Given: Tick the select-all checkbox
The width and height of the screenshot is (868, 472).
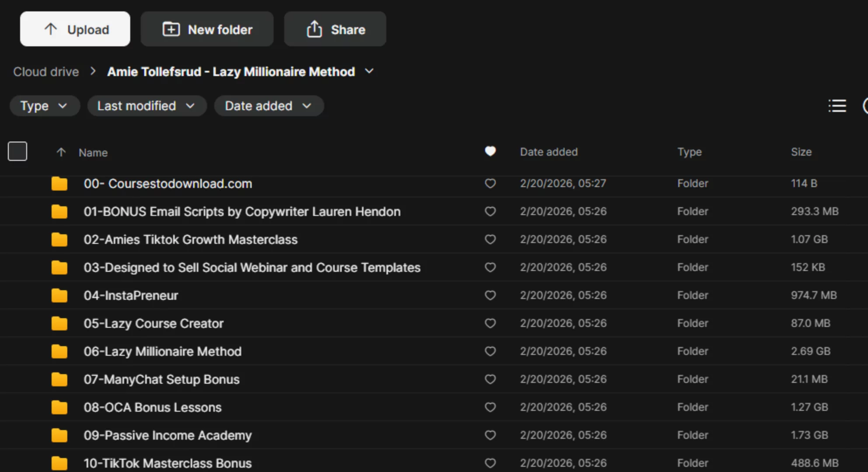Looking at the screenshot, I should [17, 151].
